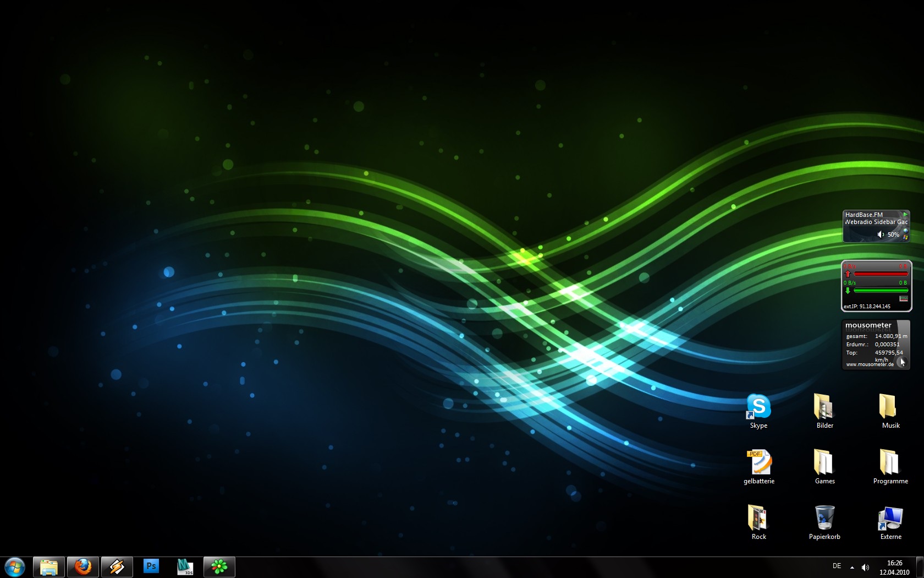
Task: Open the DE language input selector
Action: pyautogui.click(x=837, y=566)
